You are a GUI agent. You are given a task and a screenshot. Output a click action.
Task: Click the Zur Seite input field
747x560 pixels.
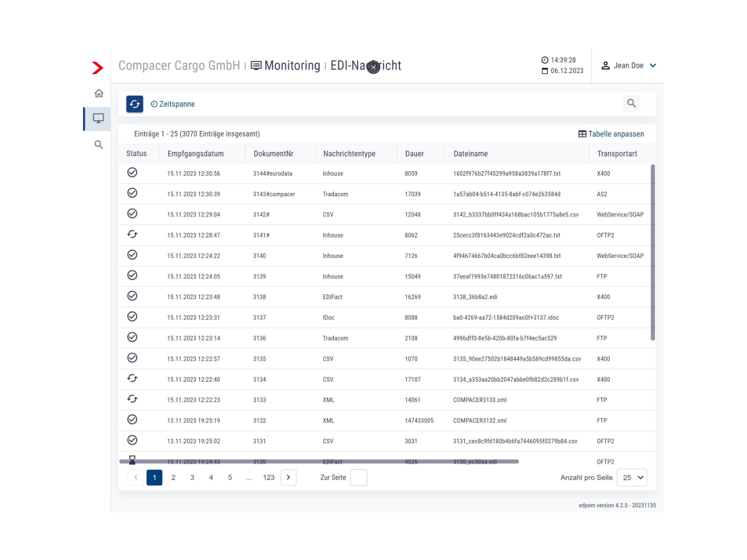pos(358,477)
